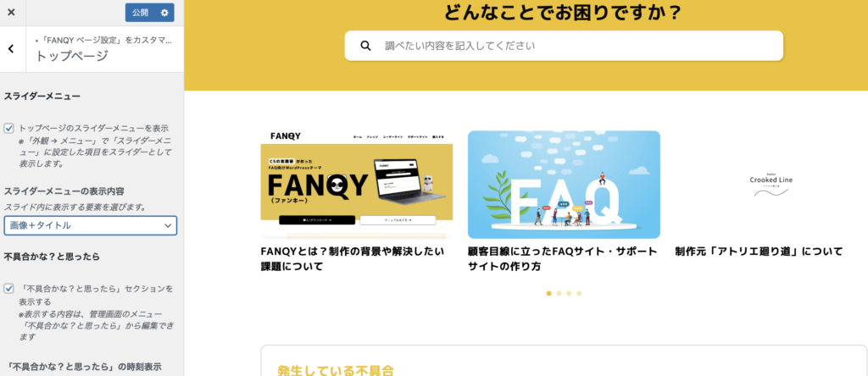Click the FANQY logo in slide header
Viewport: 868px width, 376px height.
(286, 136)
